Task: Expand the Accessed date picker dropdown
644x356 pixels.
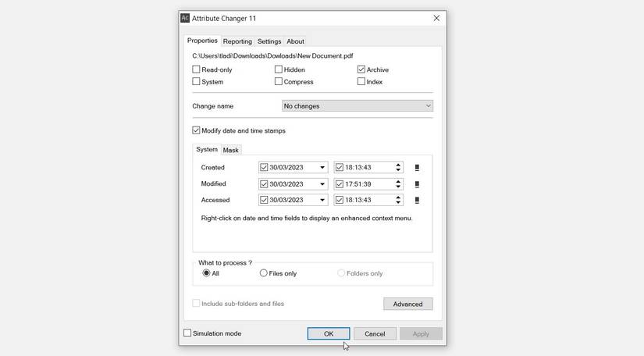Action: 322,201
